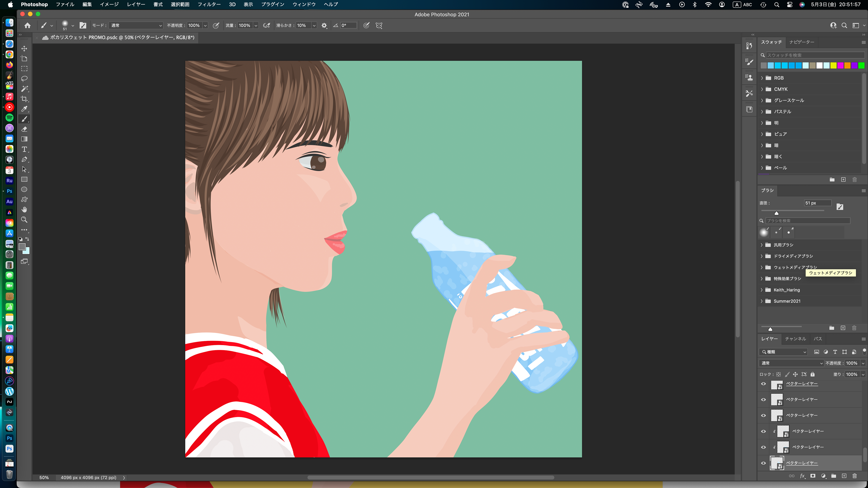Create new layer group folder

[834, 476]
